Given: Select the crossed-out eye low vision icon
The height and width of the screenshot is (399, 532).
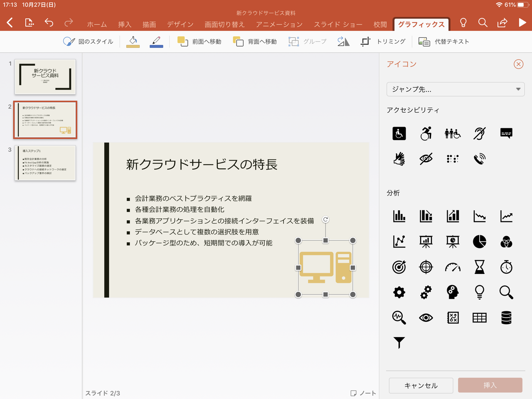Looking at the screenshot, I should tap(426, 159).
